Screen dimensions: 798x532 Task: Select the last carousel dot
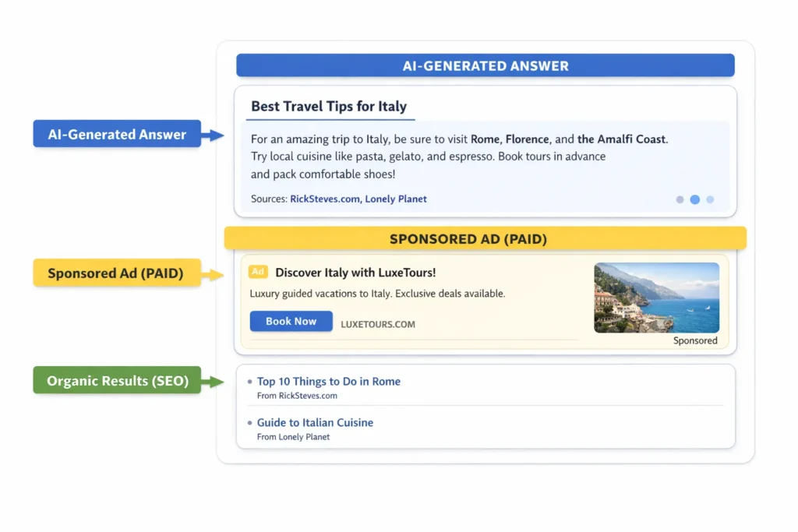click(710, 199)
